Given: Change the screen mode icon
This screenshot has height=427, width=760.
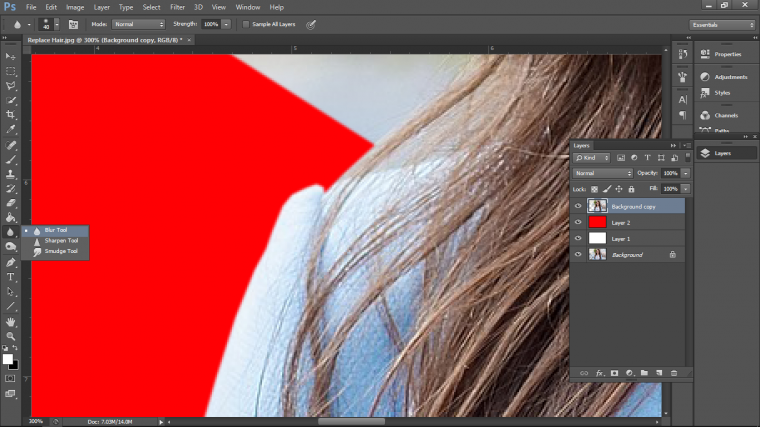Looking at the screenshot, I should click(10, 394).
